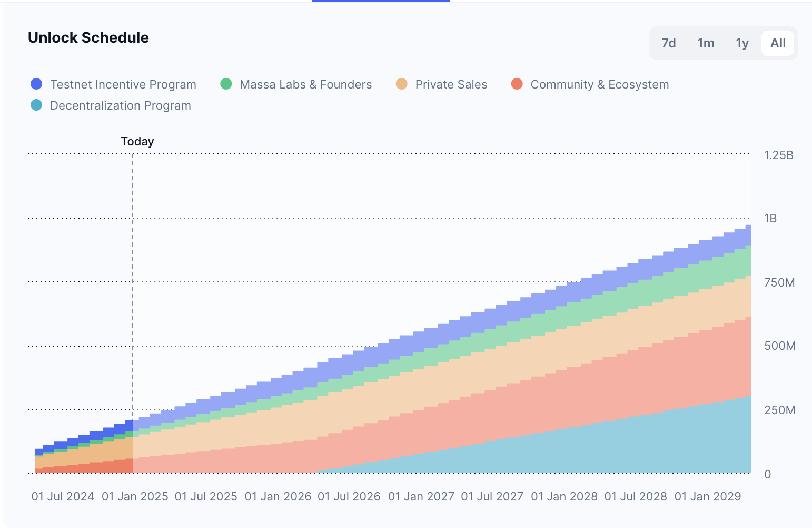Click the teal Decentralization Program dot

[x=36, y=105]
